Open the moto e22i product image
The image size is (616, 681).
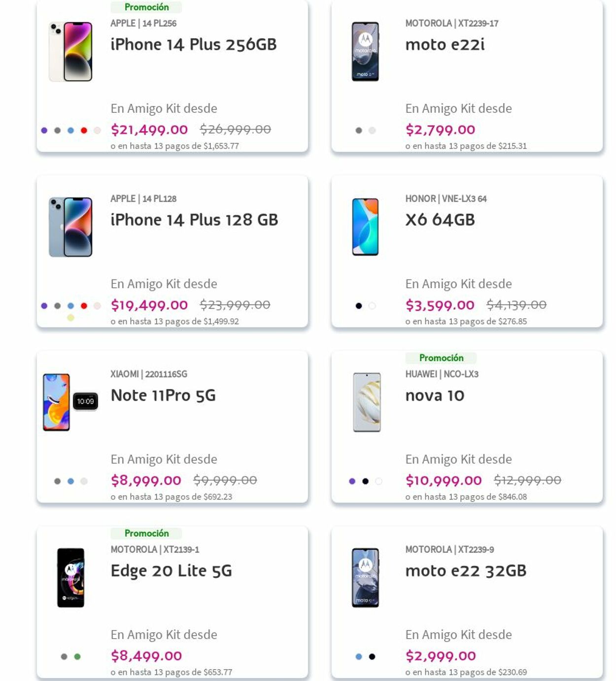[365, 51]
